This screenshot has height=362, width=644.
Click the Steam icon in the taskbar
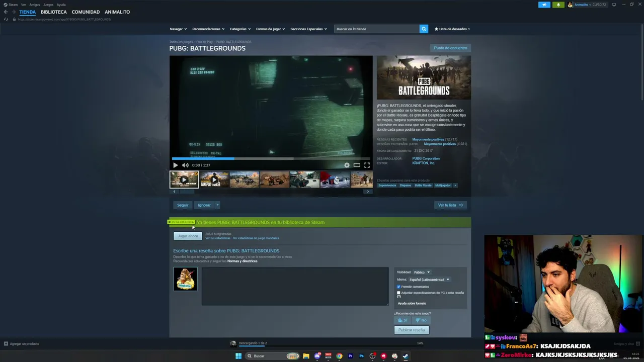tap(406, 356)
